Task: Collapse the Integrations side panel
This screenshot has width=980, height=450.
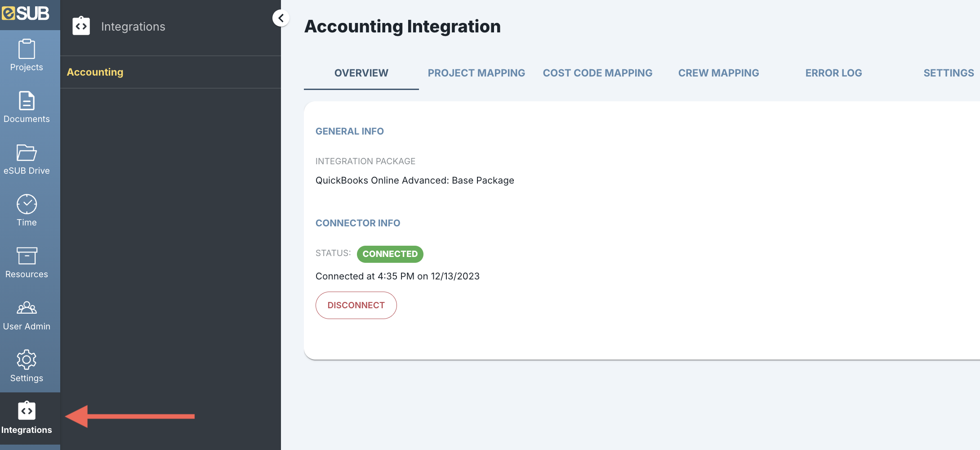Action: pyautogui.click(x=281, y=18)
